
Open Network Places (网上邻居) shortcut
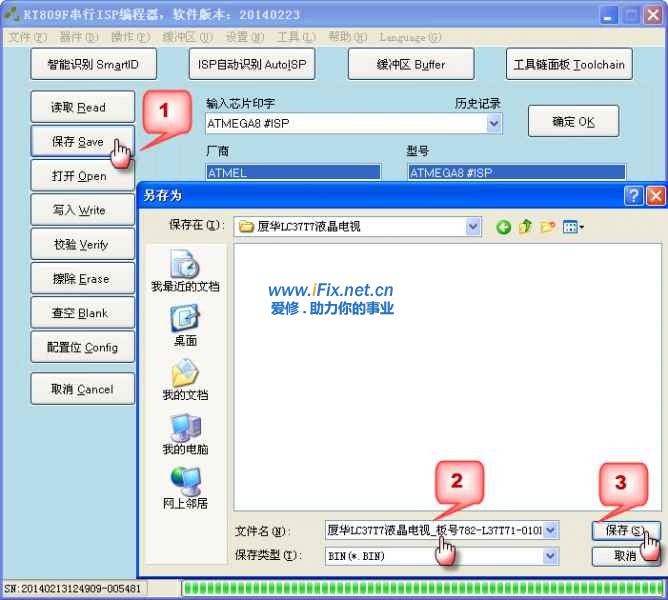click(x=185, y=488)
